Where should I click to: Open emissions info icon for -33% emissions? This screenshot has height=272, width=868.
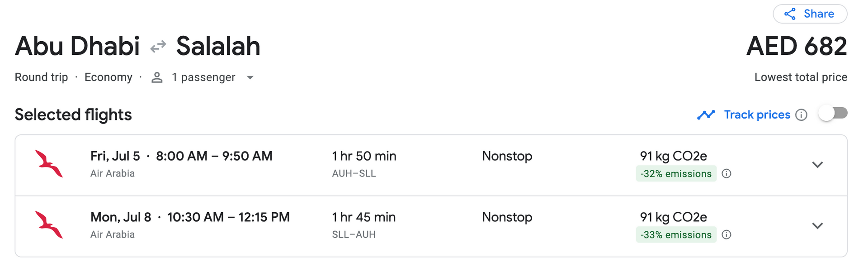click(726, 235)
